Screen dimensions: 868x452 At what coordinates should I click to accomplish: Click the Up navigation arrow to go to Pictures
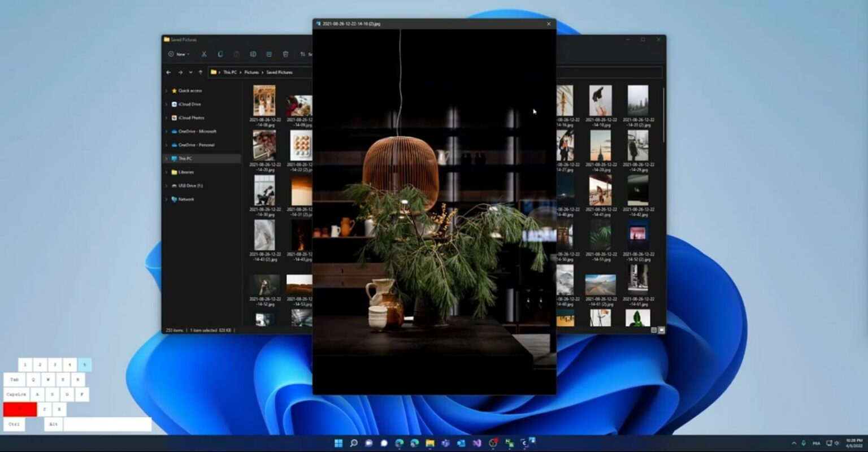[x=199, y=72]
